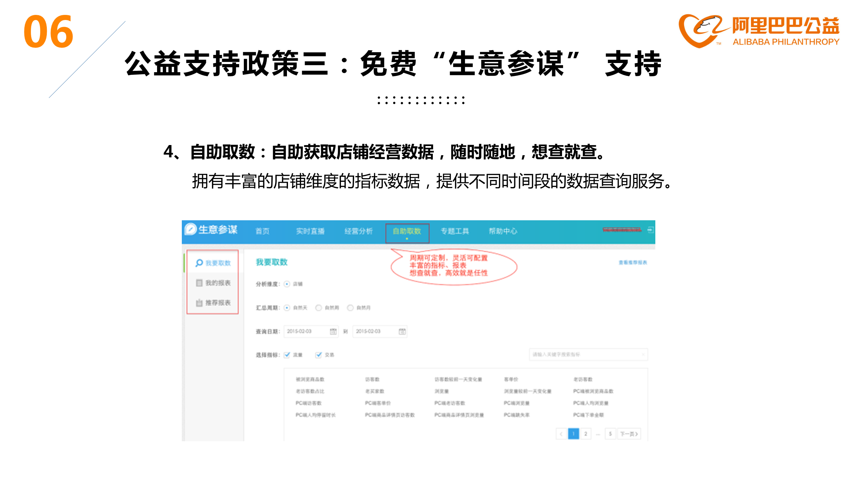
Task: Select the 自然月 summary period radio
Action: 350,308
